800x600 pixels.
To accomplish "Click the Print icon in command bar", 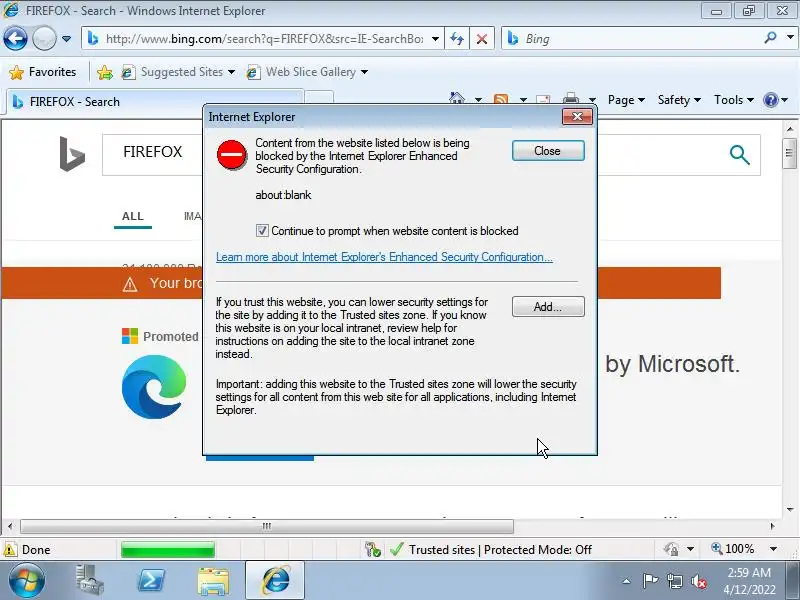I will point(571,98).
